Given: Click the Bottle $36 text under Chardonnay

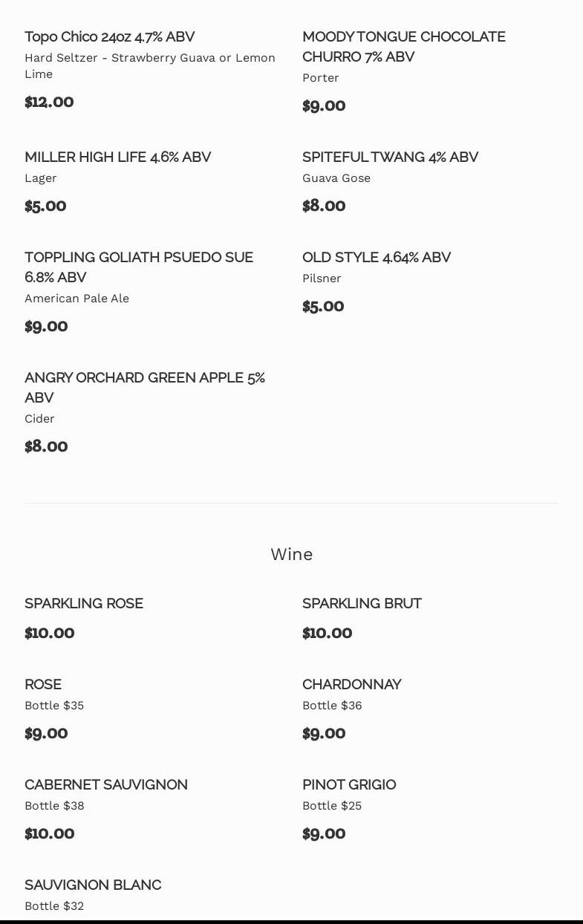Looking at the screenshot, I should (332, 706).
